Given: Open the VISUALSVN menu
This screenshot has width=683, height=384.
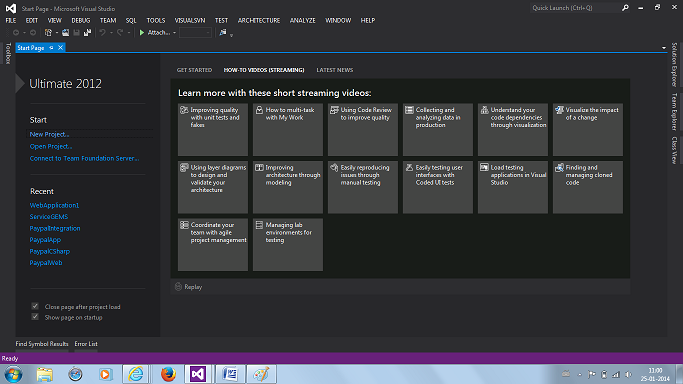Looking at the screenshot, I should [190, 20].
